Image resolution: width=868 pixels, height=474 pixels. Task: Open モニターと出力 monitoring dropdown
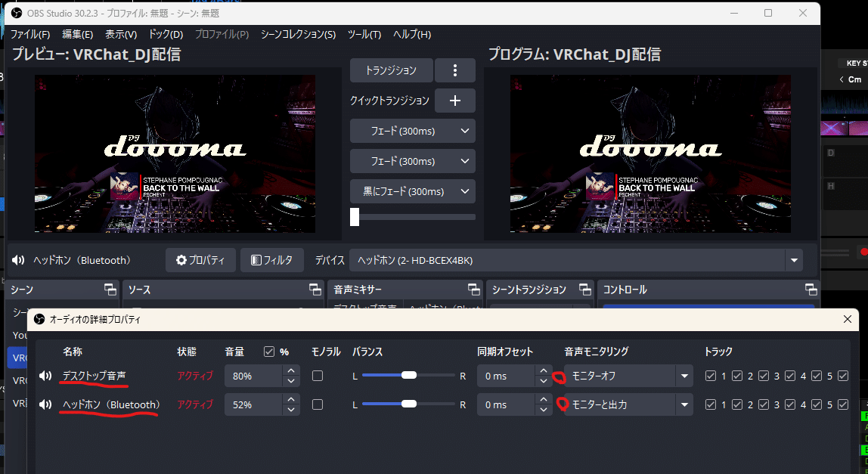pos(628,404)
